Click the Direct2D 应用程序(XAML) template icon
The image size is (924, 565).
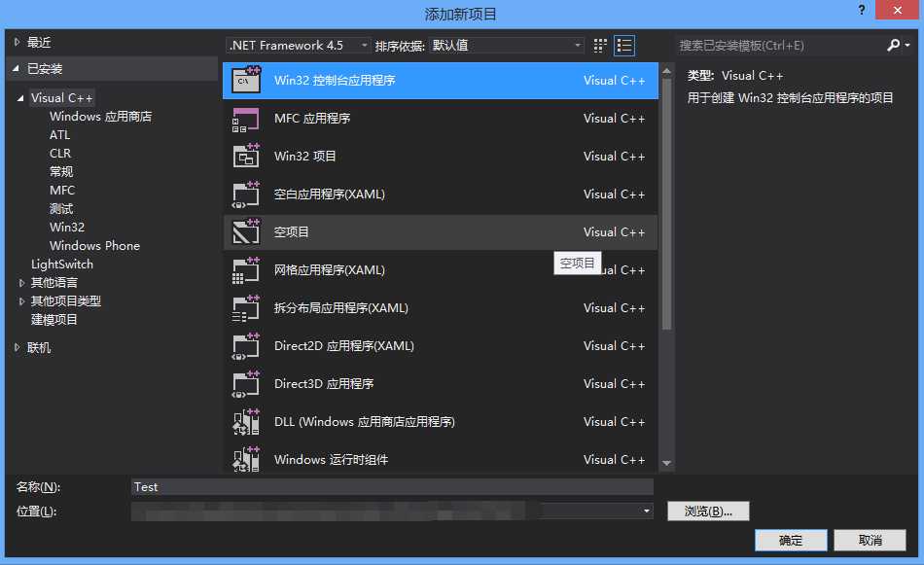click(246, 346)
